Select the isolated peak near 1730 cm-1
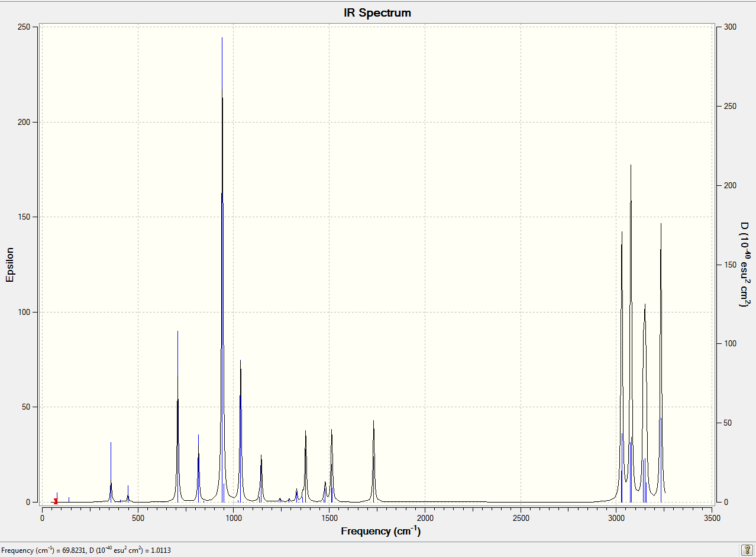The image size is (756, 557). pos(373,461)
